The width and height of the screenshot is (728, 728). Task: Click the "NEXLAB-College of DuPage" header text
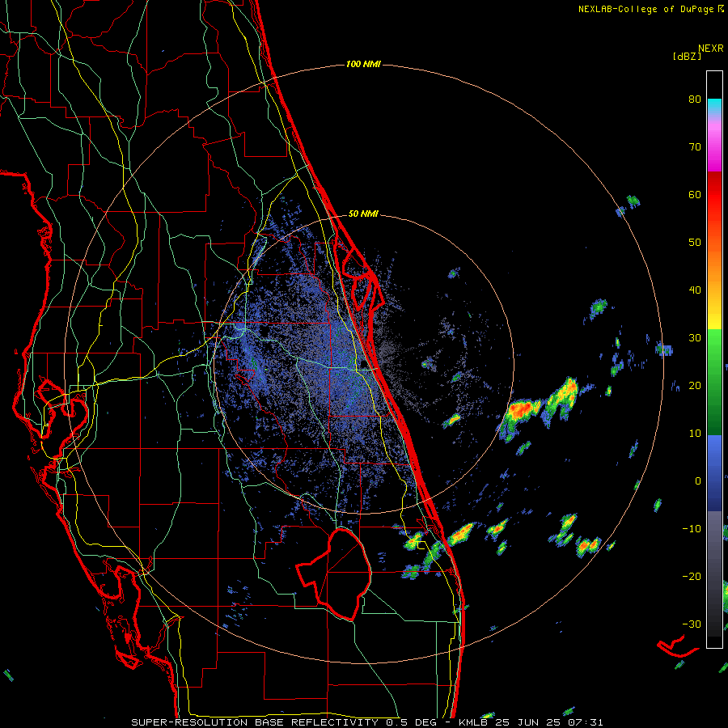[x=645, y=9]
